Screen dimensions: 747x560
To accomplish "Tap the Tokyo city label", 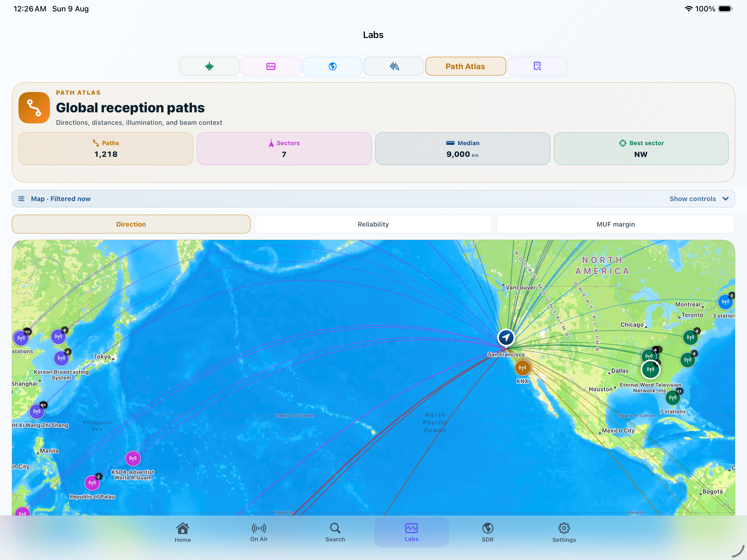I will (x=102, y=357).
